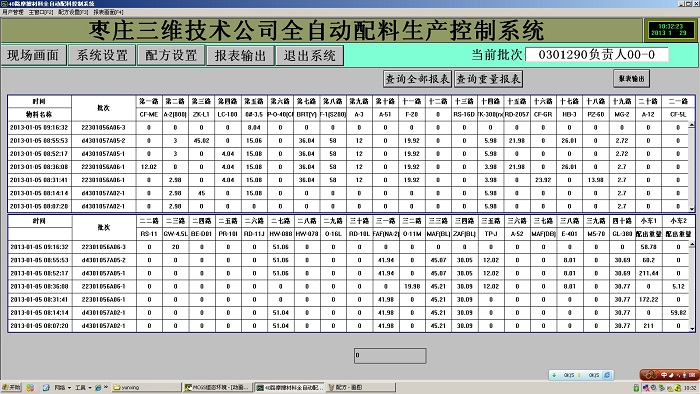Click the 19.98 value under O-11M
The image size is (700, 394).
click(412, 286)
